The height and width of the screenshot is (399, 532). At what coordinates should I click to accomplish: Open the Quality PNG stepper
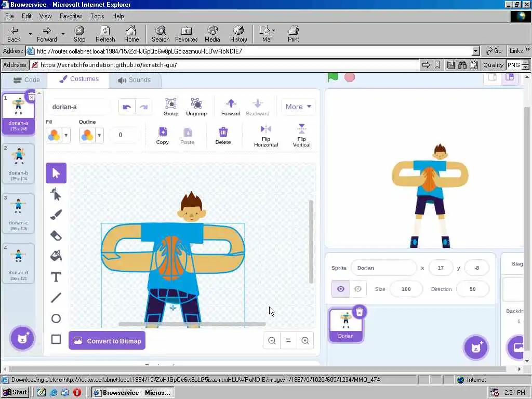click(x=525, y=65)
